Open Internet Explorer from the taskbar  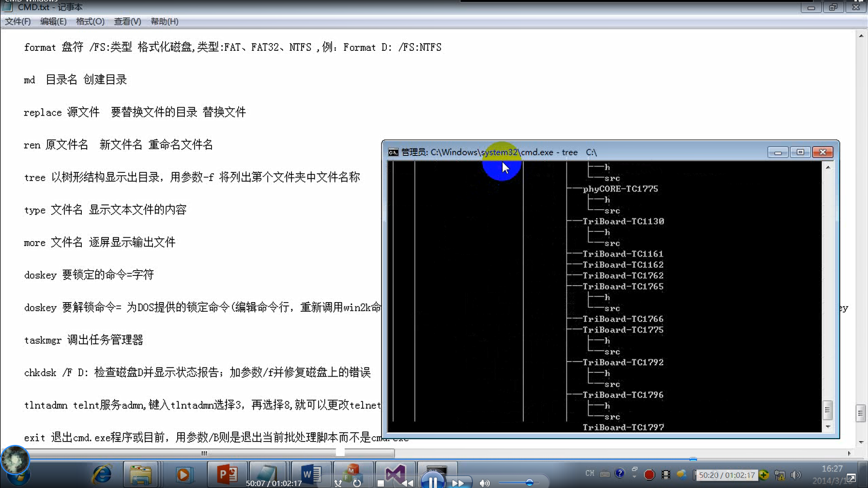[x=102, y=475]
